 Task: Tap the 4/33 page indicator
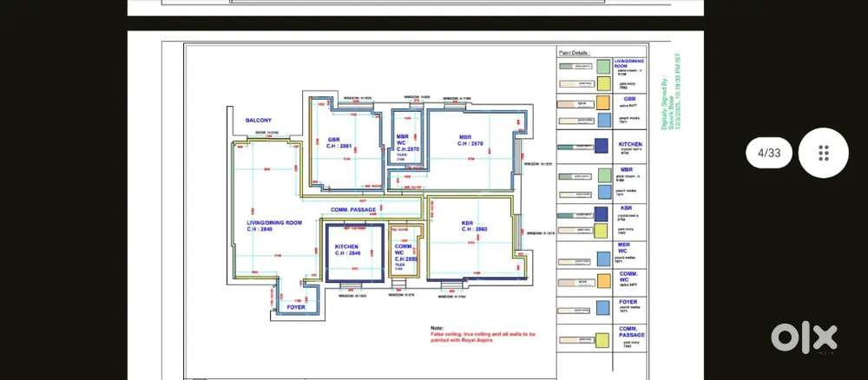768,153
